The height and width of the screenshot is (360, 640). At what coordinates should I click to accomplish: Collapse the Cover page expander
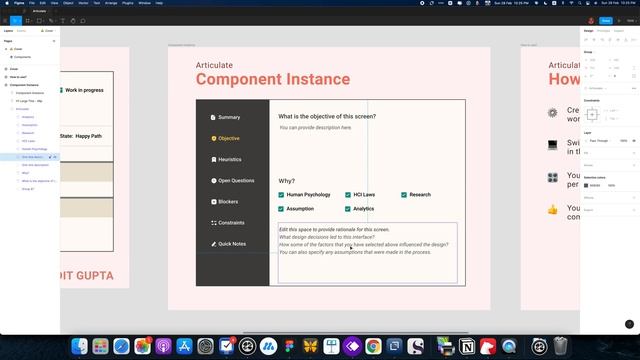pos(6,49)
